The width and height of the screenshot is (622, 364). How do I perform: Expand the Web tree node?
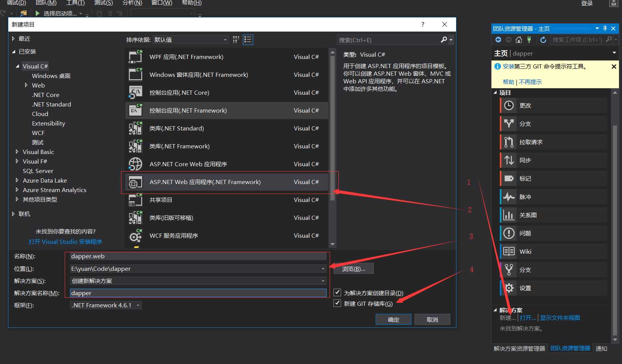(26, 85)
